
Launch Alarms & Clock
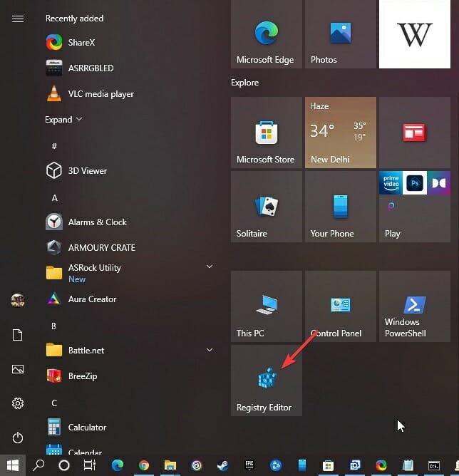click(86, 222)
